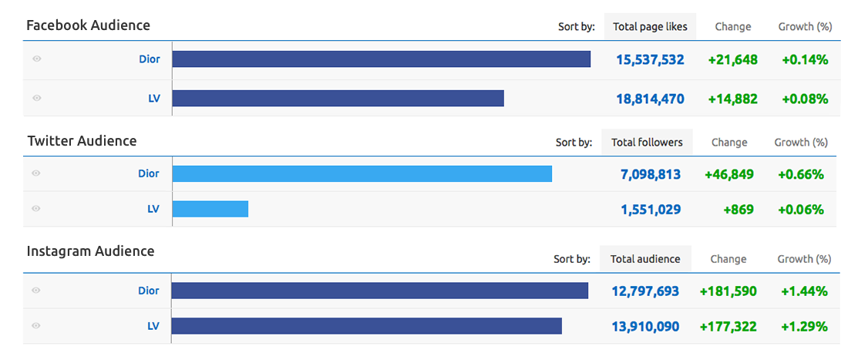Sort Twitter Audience by Growth (%)
The height and width of the screenshot is (353, 868).
[x=801, y=143]
